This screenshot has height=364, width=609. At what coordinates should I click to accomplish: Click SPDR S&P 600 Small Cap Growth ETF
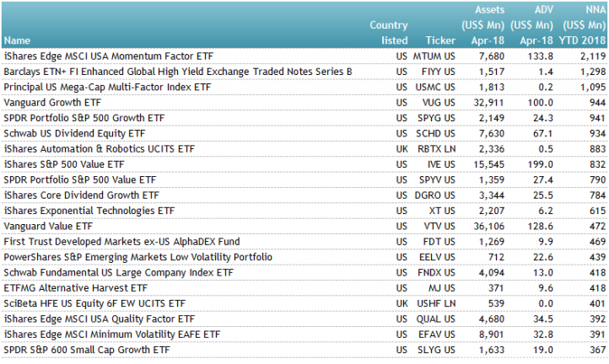click(x=86, y=350)
